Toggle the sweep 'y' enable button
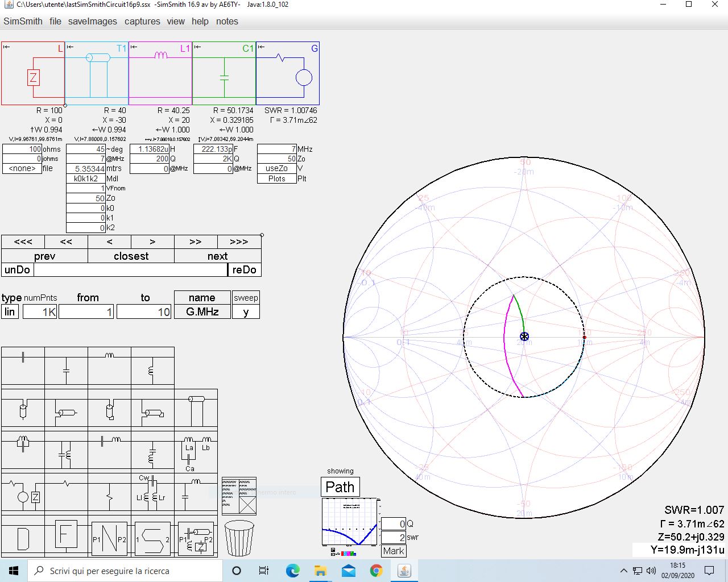 [x=246, y=311]
